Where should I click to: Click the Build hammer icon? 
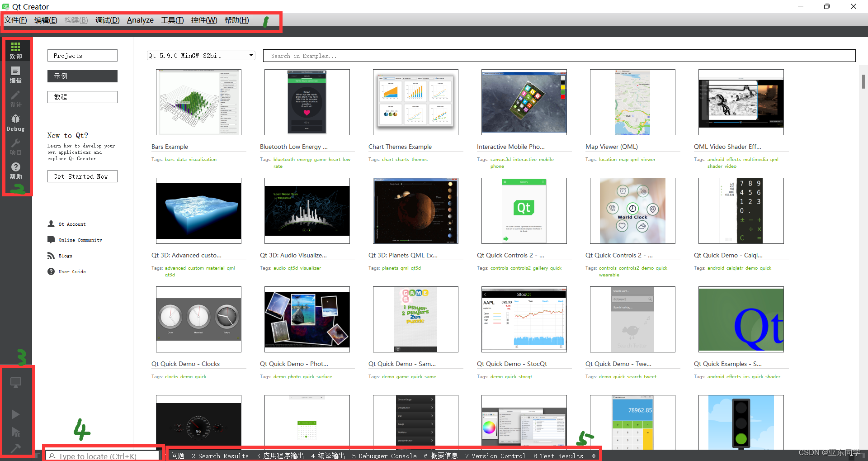click(x=15, y=448)
